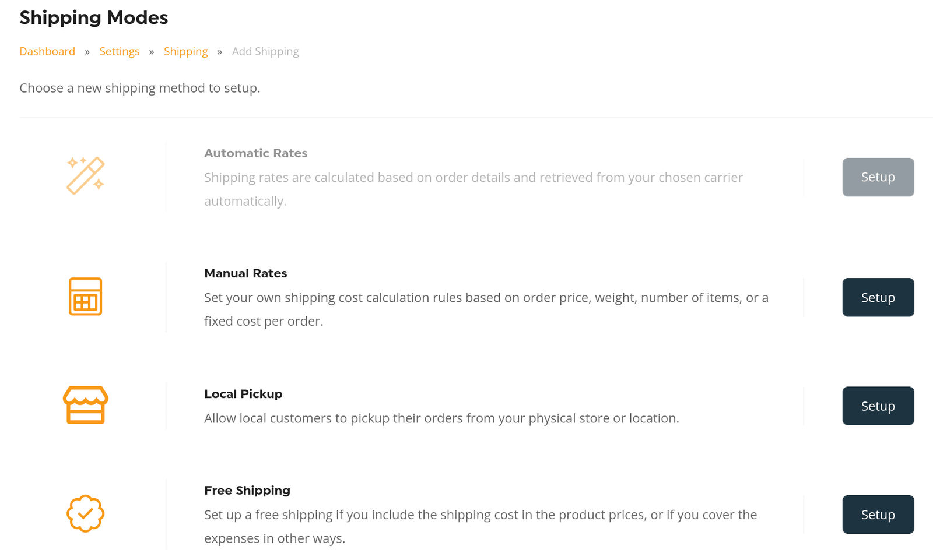Click the Add Shipping breadcrumb text
Screen dimensions: 933x560
click(x=265, y=51)
